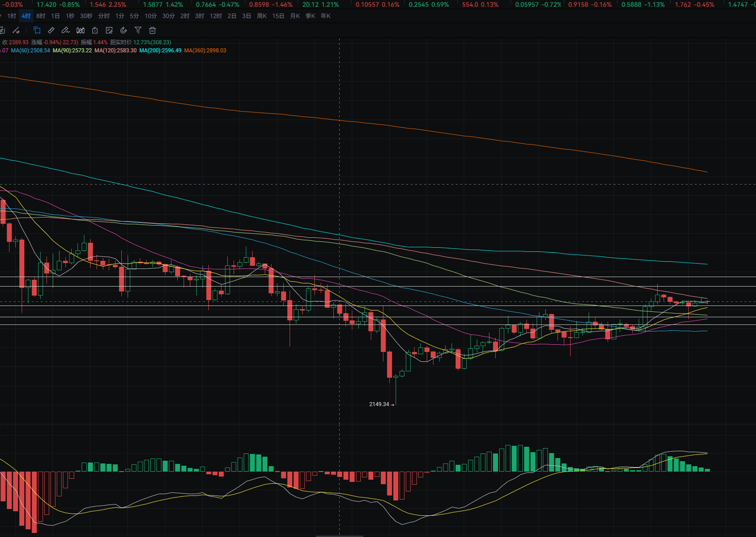756x537 pixels.
Task: Click the lock drawings icon
Action: click(95, 30)
